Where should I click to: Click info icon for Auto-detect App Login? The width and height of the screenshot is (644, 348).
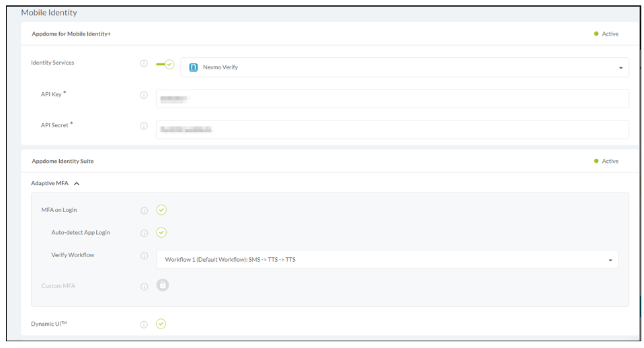click(x=144, y=233)
